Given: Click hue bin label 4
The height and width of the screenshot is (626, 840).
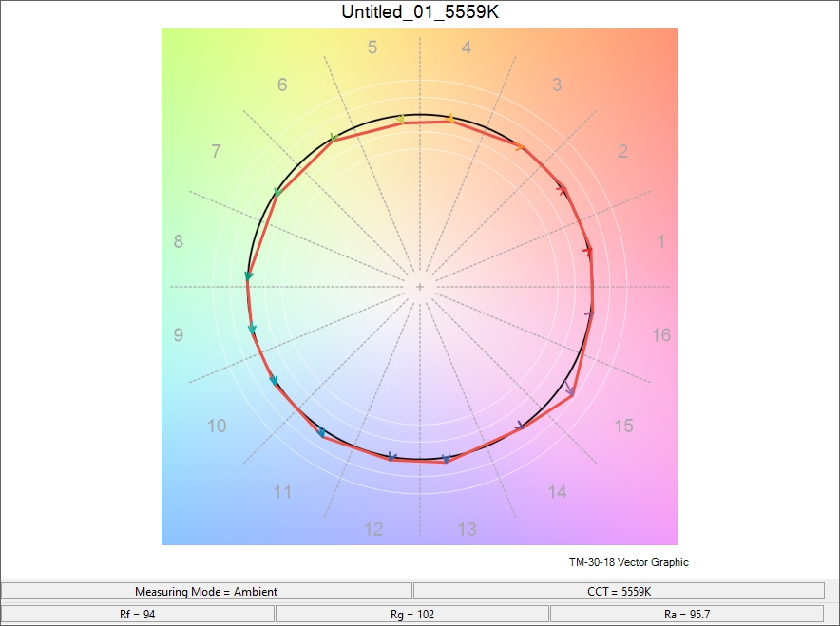Looking at the screenshot, I should (467, 47).
